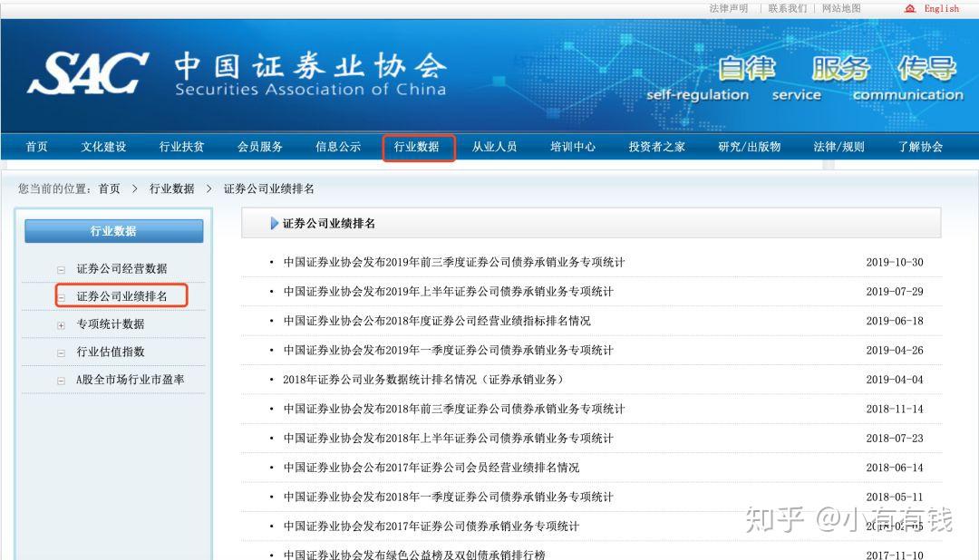The height and width of the screenshot is (560, 979).
Task: Click the 联系我们 top link
Action: pyautogui.click(x=788, y=8)
